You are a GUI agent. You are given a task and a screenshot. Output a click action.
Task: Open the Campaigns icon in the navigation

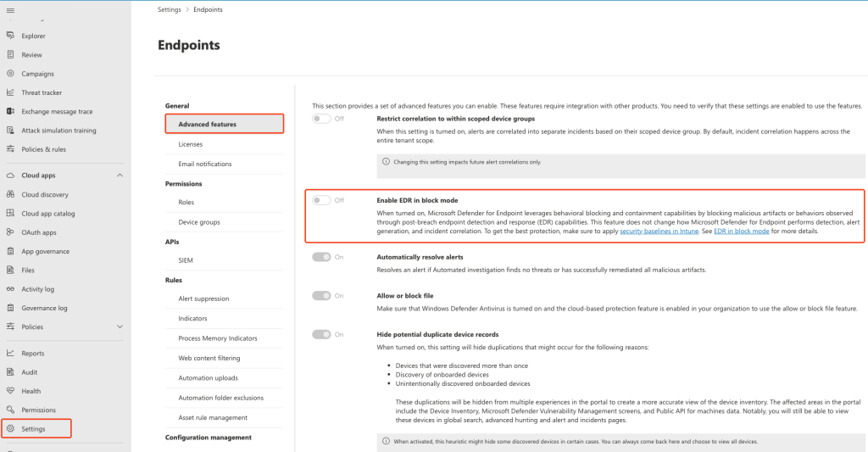(11, 74)
